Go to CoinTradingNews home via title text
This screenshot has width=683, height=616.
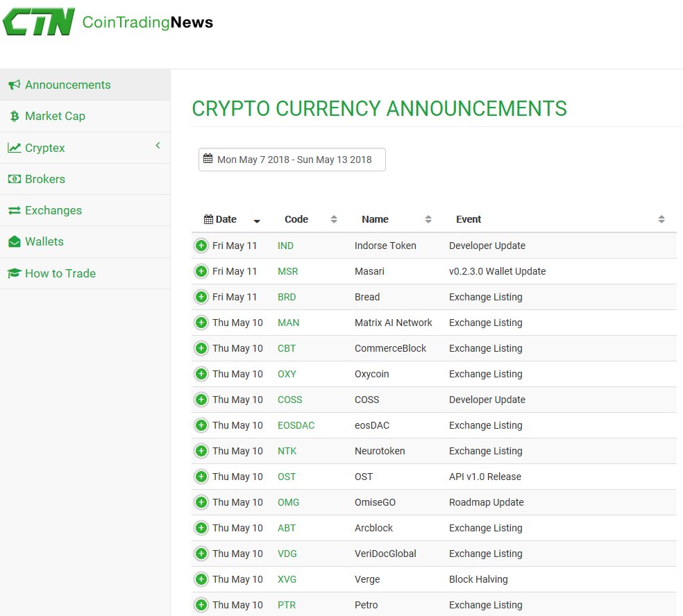coord(148,22)
